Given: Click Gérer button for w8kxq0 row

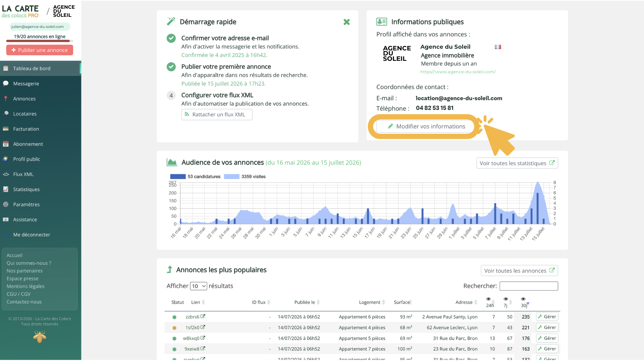Looking at the screenshot, I should [x=547, y=338].
